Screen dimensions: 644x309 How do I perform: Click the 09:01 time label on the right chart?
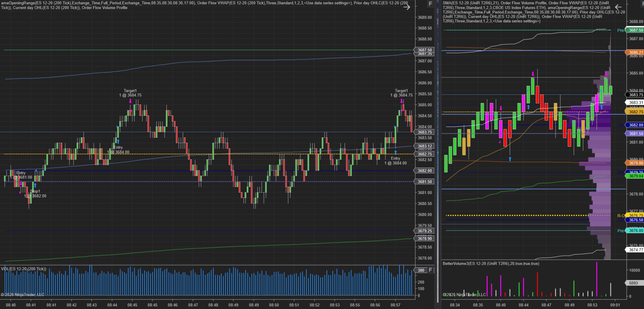click(615, 305)
